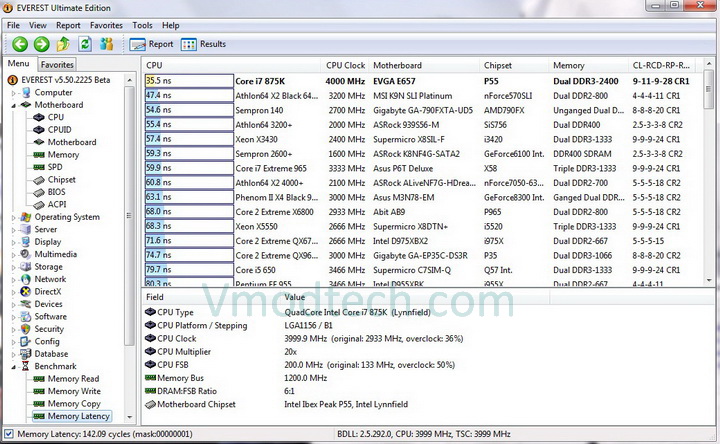The width and height of the screenshot is (720, 444).
Task: Toggle the status bar checkbox
Action: (8, 433)
